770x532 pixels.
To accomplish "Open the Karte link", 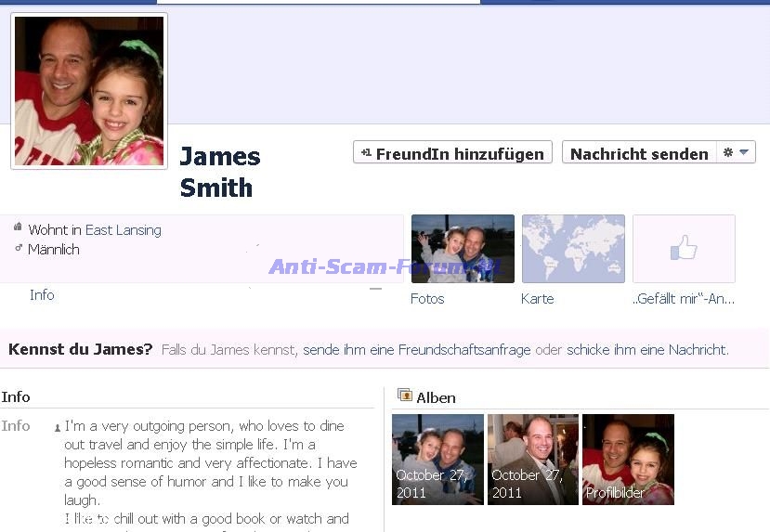I will 537,299.
